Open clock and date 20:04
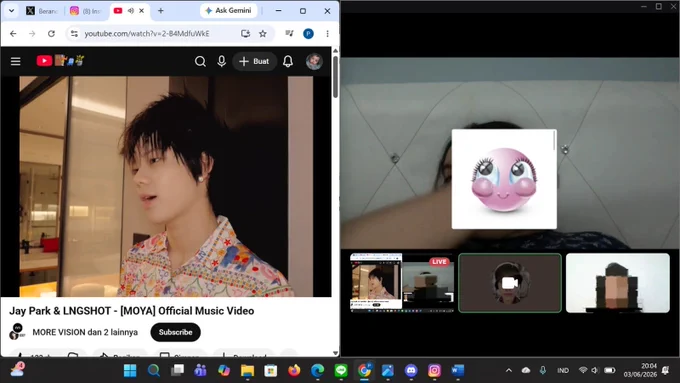The image size is (680, 383). tap(640, 370)
